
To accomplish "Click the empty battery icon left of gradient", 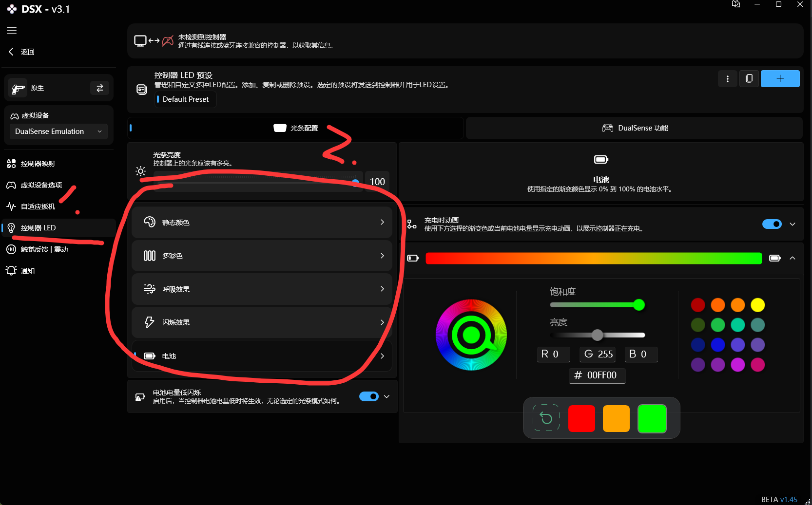I will (x=413, y=258).
